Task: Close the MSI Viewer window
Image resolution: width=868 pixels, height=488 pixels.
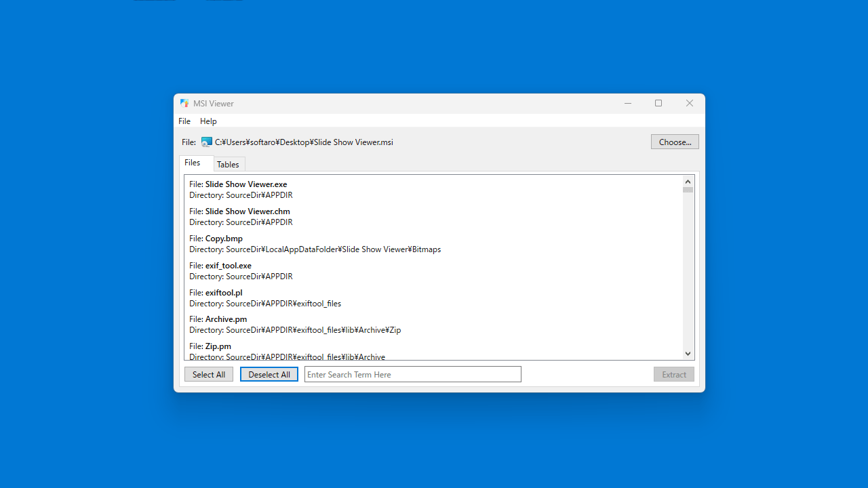Action: point(690,104)
